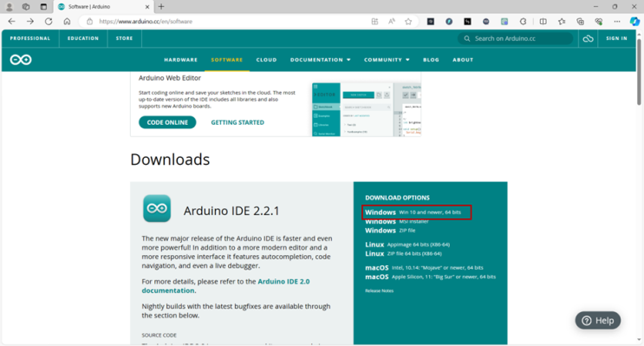The image size is (644, 346).
Task: Download Windows Win 10 and newer 64 bits
Action: tap(413, 212)
